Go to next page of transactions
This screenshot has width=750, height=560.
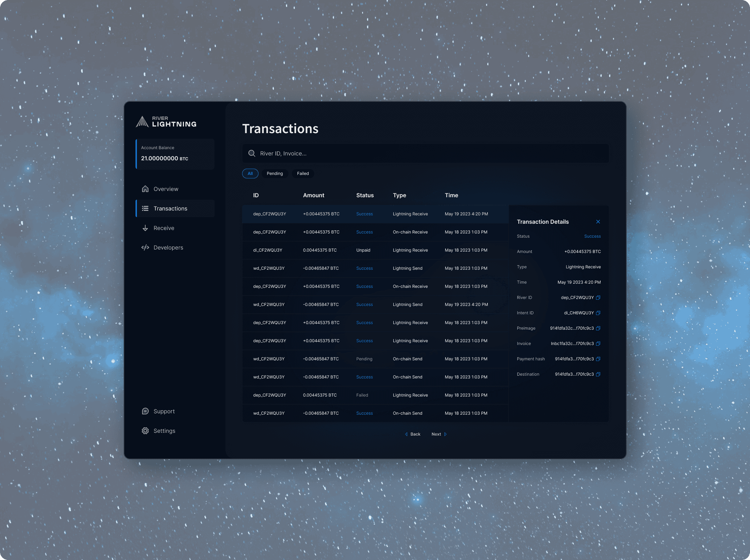coord(439,434)
